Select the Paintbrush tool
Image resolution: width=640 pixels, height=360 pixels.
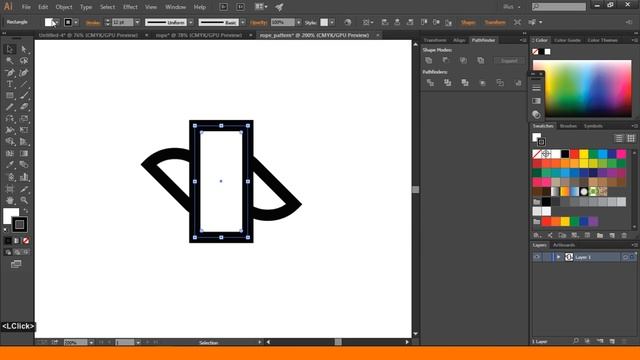[x=24, y=96]
